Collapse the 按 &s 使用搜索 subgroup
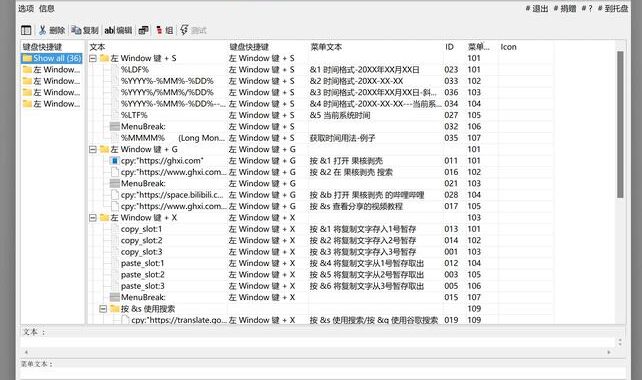The image size is (642, 380). pos(103,308)
